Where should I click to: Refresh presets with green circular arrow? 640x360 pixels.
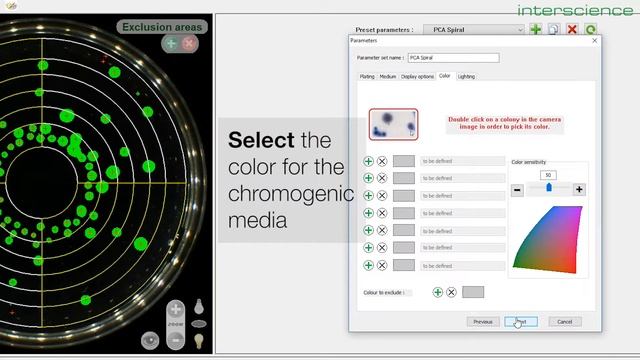(x=590, y=29)
